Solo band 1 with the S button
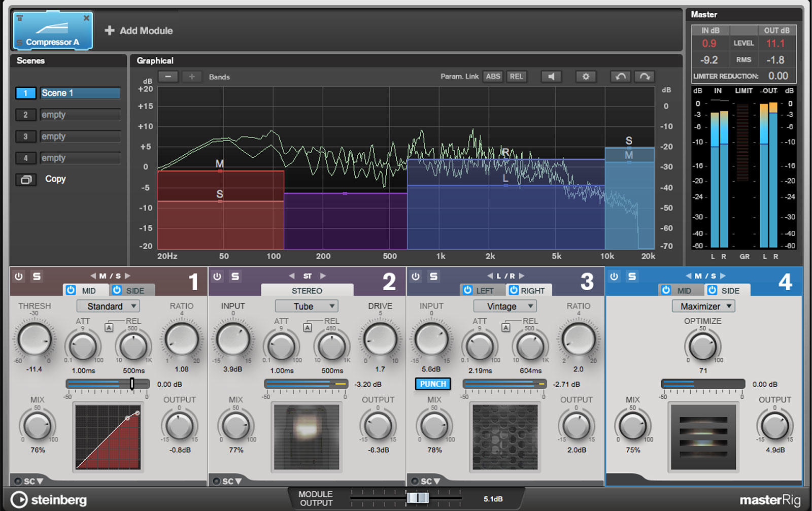The image size is (812, 511). pyautogui.click(x=37, y=277)
